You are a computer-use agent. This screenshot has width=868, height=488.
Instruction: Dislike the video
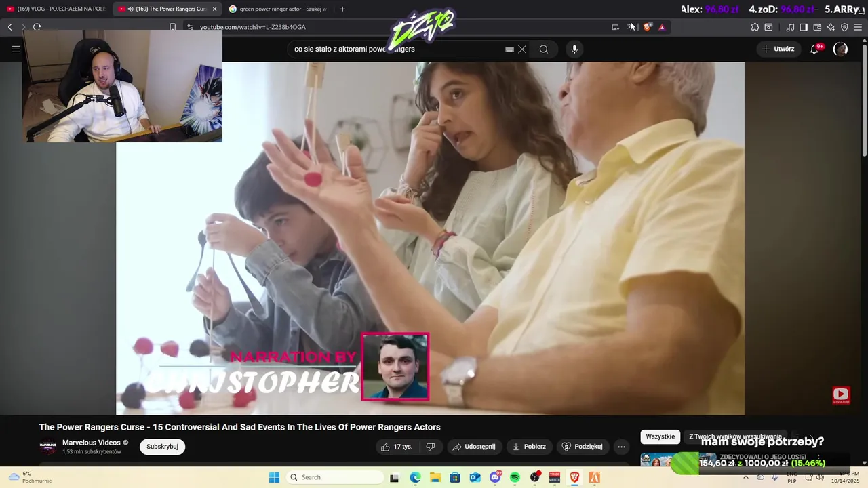coord(430,447)
